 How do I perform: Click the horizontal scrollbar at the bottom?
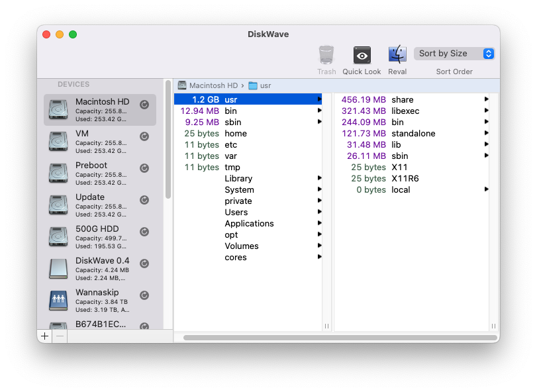coord(336,338)
